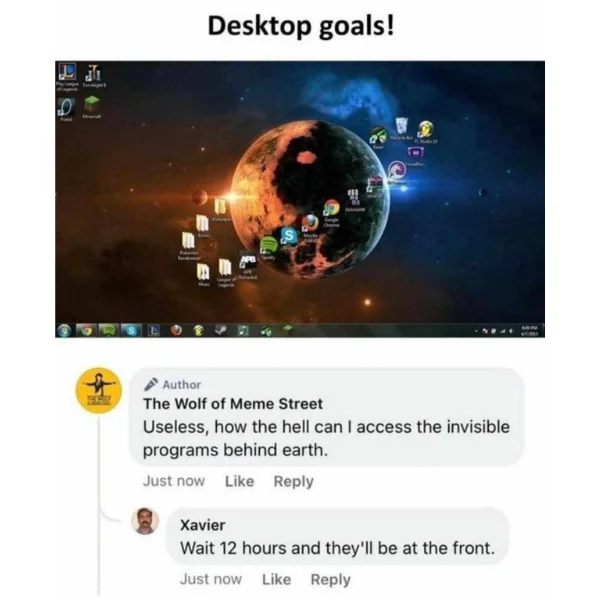
Task: Select the Portal desktop icon
Action: 65,107
